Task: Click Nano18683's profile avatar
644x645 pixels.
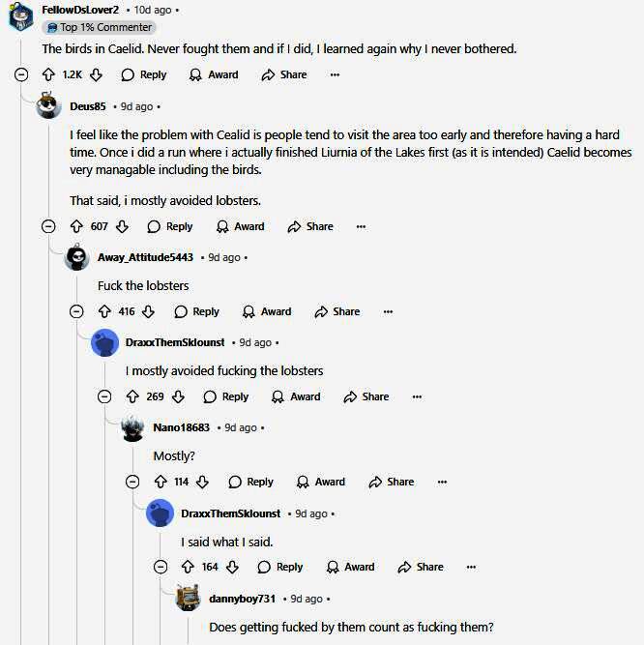Action: click(132, 427)
